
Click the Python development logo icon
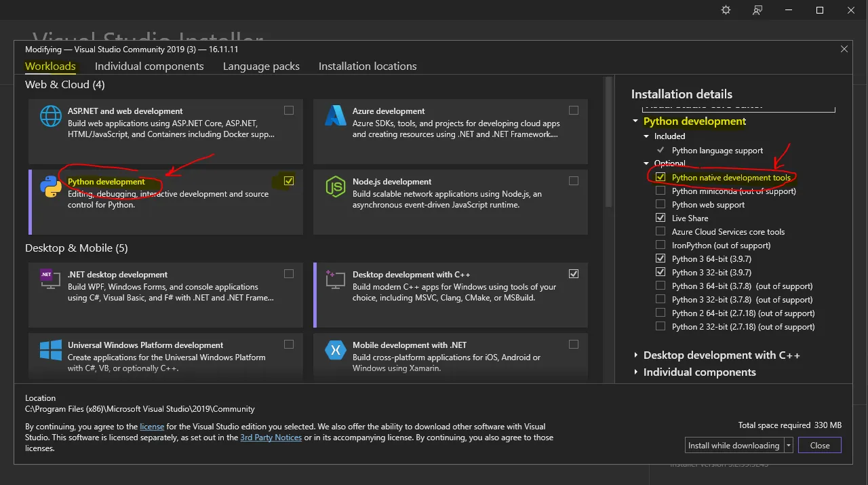pyautogui.click(x=51, y=187)
